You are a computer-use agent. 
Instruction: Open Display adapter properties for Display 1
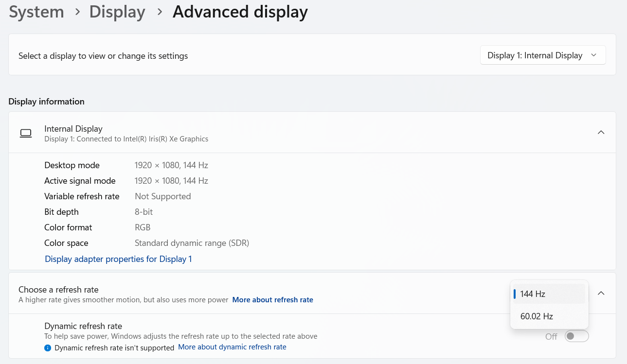pos(118,259)
